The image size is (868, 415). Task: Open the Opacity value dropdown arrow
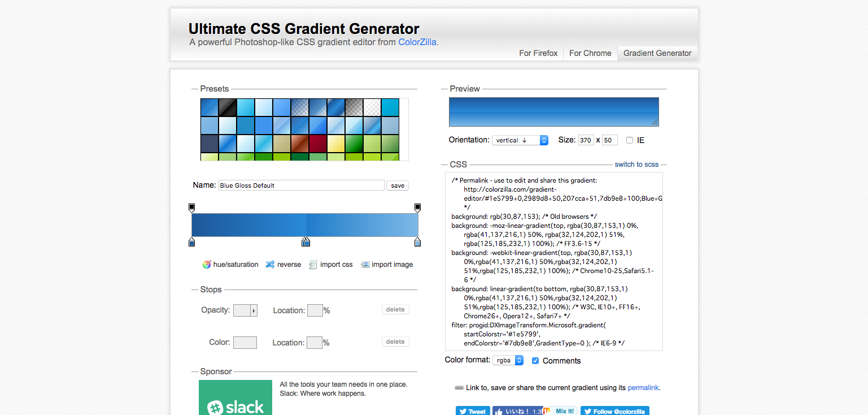(x=254, y=310)
